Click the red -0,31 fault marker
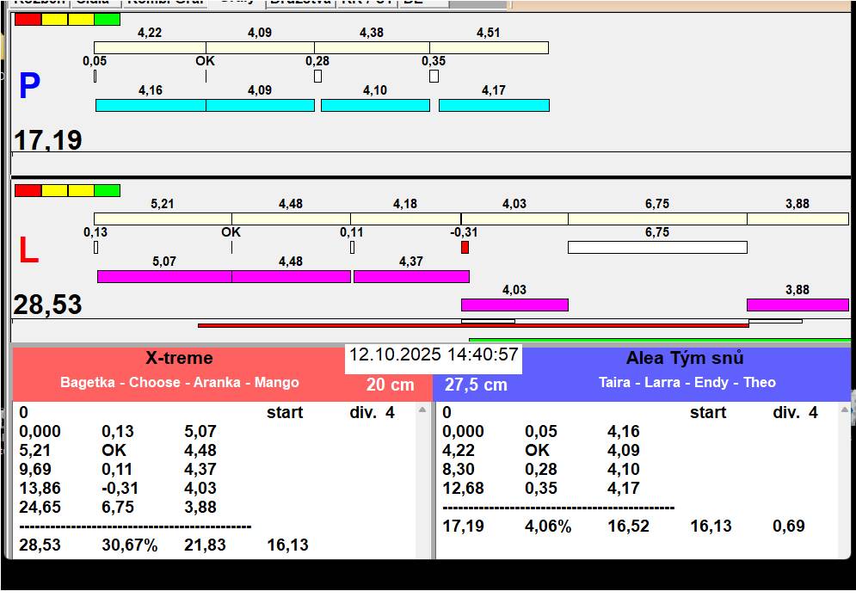 coord(465,247)
